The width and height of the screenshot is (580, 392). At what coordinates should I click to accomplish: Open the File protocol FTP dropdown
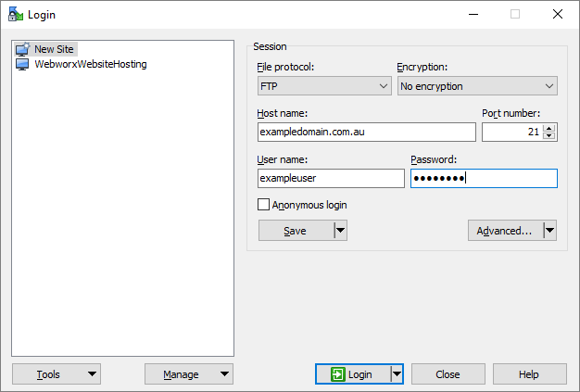[324, 86]
